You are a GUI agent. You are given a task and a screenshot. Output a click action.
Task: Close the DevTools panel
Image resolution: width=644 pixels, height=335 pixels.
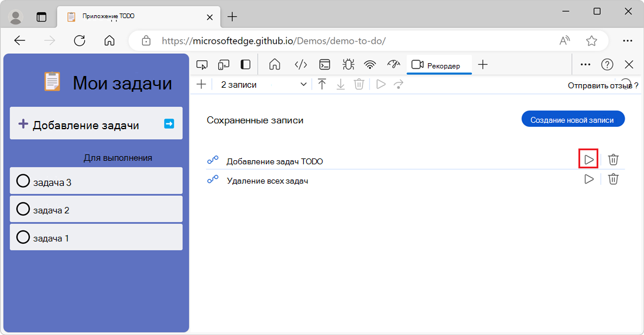click(x=629, y=64)
